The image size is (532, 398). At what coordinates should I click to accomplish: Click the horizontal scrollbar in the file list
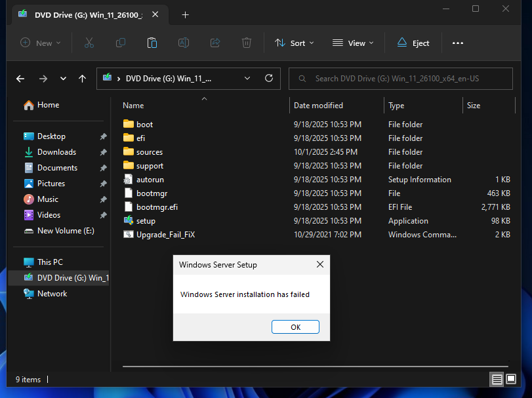point(315,366)
